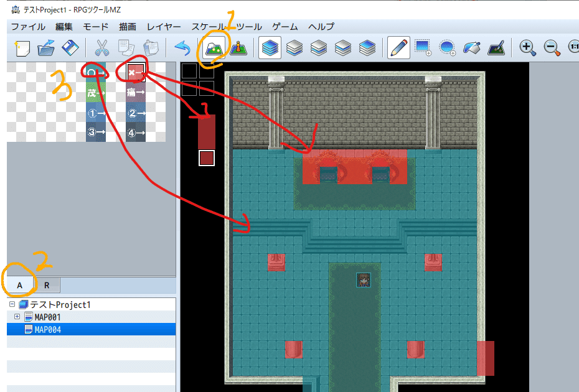Viewport: 579px width, 392px height.
Task: Select the Cut scissors icon
Action: pos(102,48)
